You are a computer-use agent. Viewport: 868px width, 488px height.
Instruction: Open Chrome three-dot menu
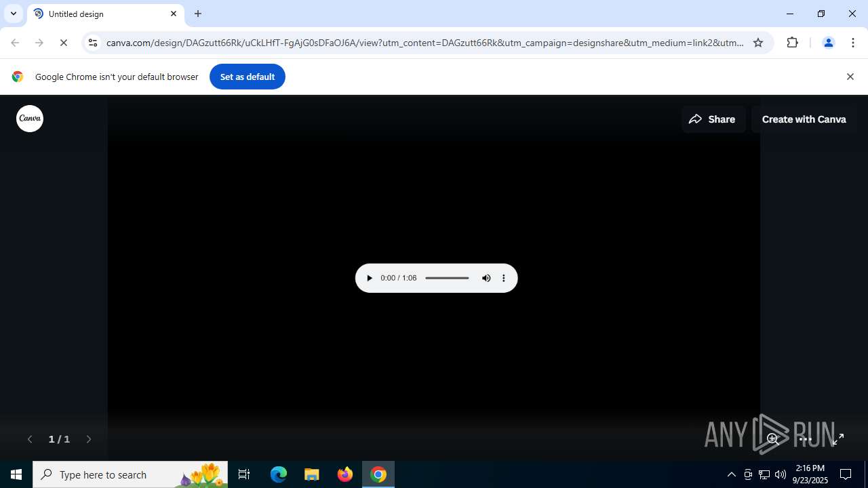point(853,43)
